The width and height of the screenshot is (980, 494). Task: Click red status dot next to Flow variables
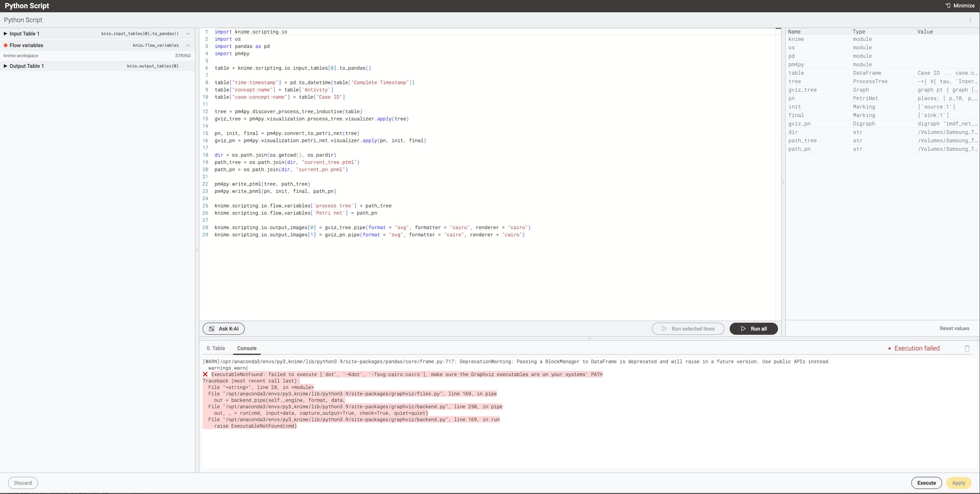tap(5, 45)
